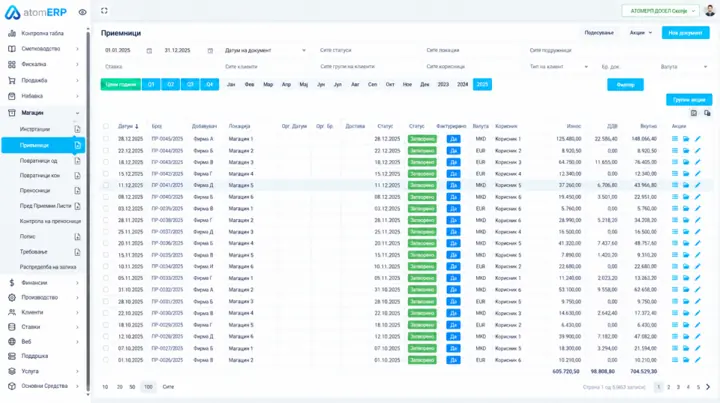
Task: Click the export table icon
Action: point(693,113)
